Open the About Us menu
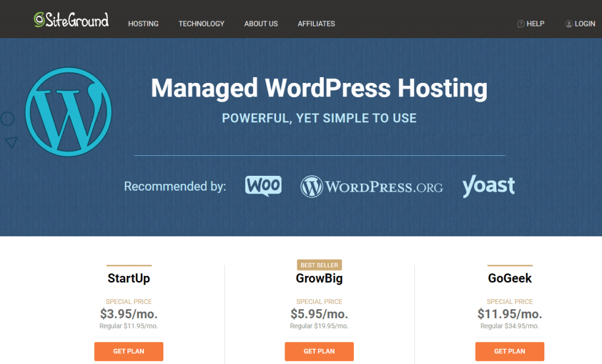The image size is (602, 364). 261,24
